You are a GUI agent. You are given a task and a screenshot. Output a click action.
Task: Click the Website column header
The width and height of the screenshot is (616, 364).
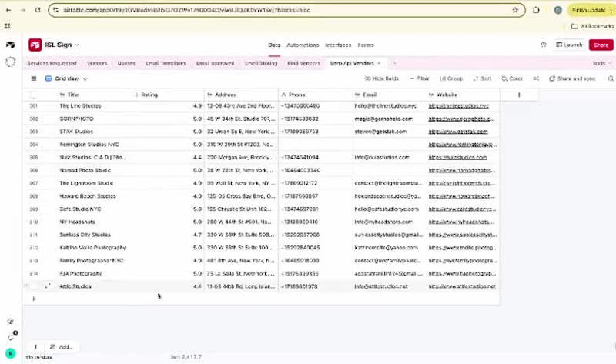(x=463, y=95)
